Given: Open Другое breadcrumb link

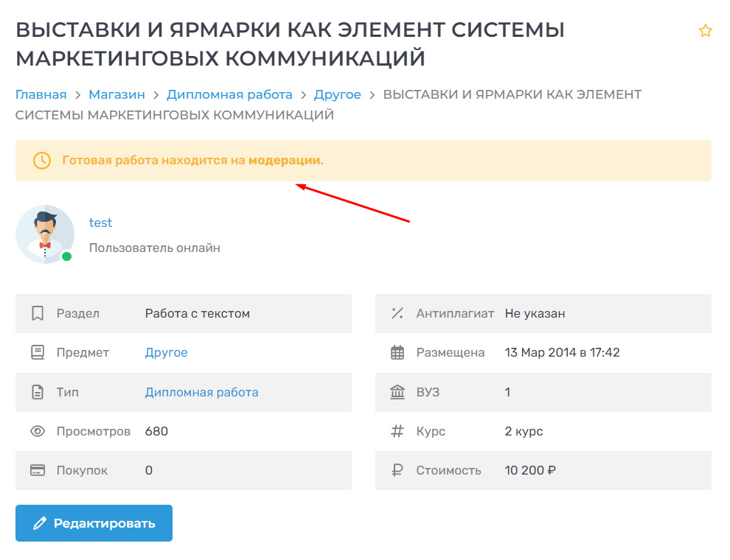Looking at the screenshot, I should click(x=337, y=95).
